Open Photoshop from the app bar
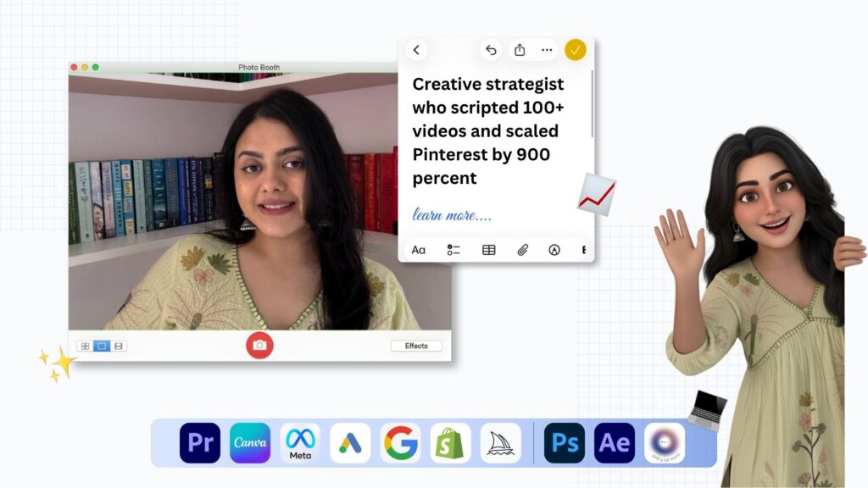The image size is (868, 488). coord(565,442)
